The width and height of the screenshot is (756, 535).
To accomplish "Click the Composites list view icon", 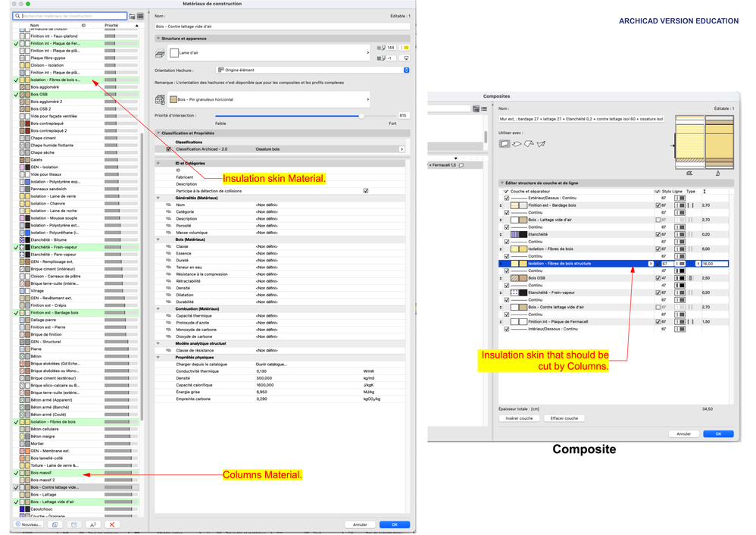I will coord(484,109).
